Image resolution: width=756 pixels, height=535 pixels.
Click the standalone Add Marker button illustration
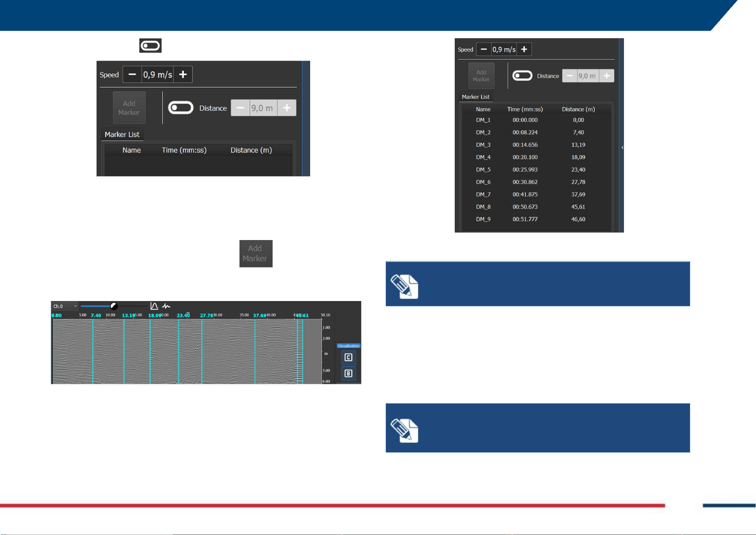256,253
